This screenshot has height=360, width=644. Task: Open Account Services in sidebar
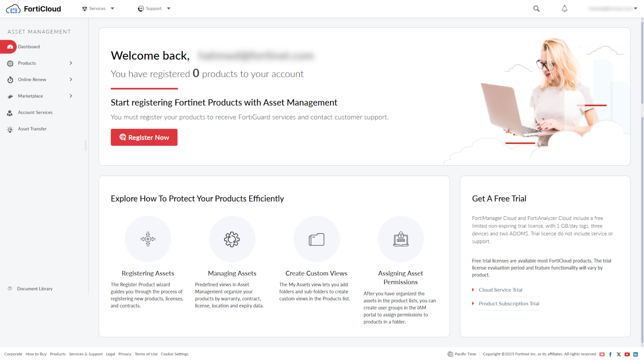point(35,112)
